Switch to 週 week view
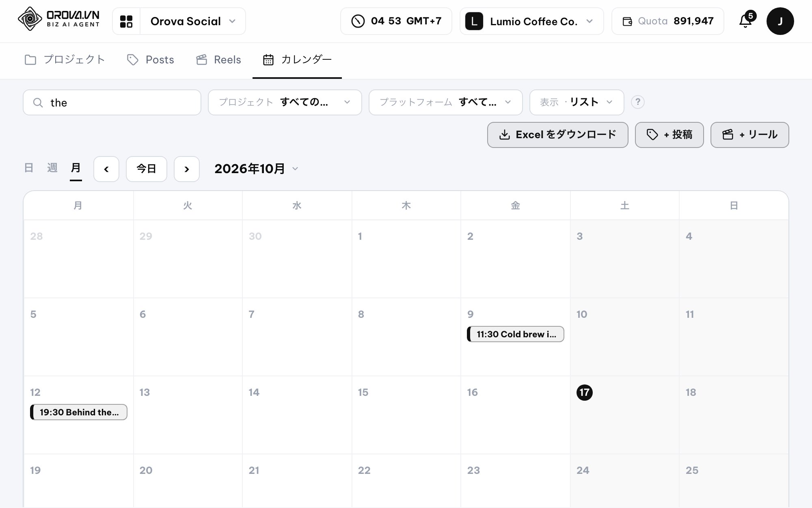812x508 pixels. click(52, 168)
